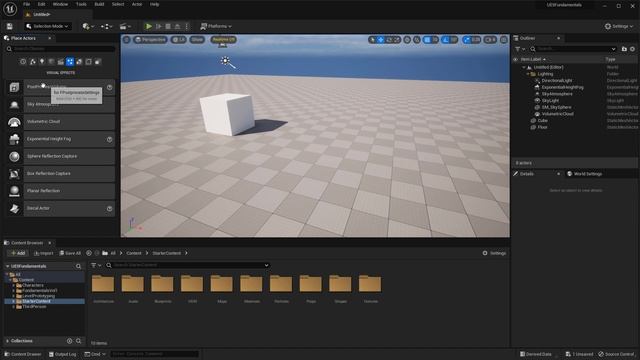
Task: Open the File menu
Action: click(x=27, y=4)
